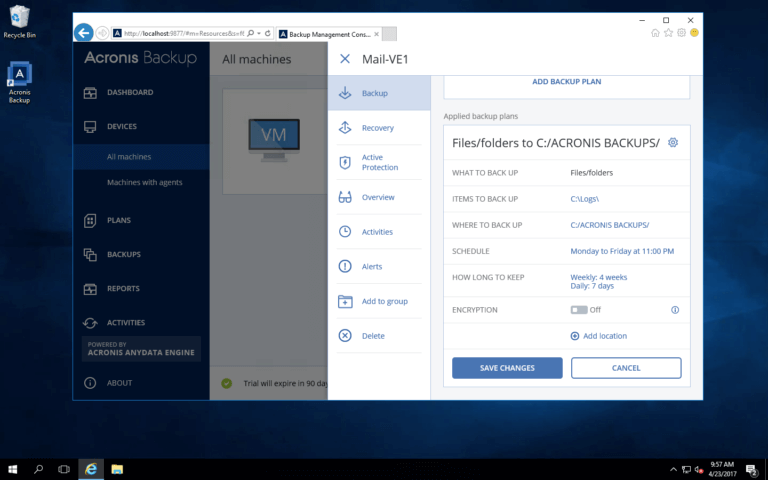Screen dimensions: 768x480
Task: Open the Windows Start menu
Action: tap(13, 469)
